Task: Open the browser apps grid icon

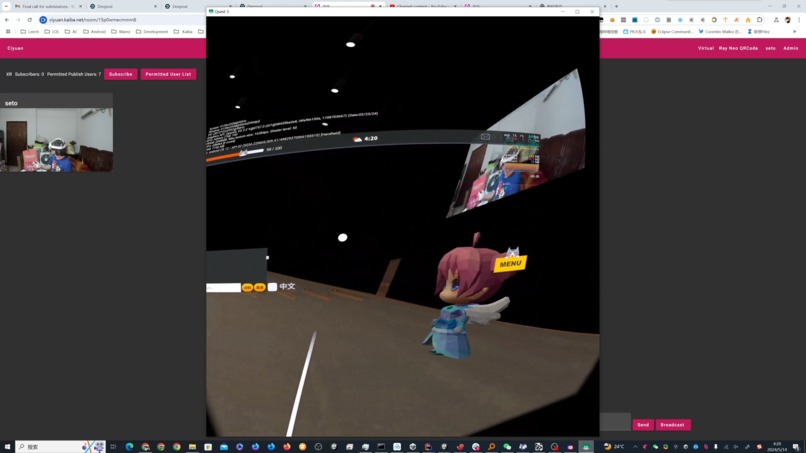Action: [8, 31]
